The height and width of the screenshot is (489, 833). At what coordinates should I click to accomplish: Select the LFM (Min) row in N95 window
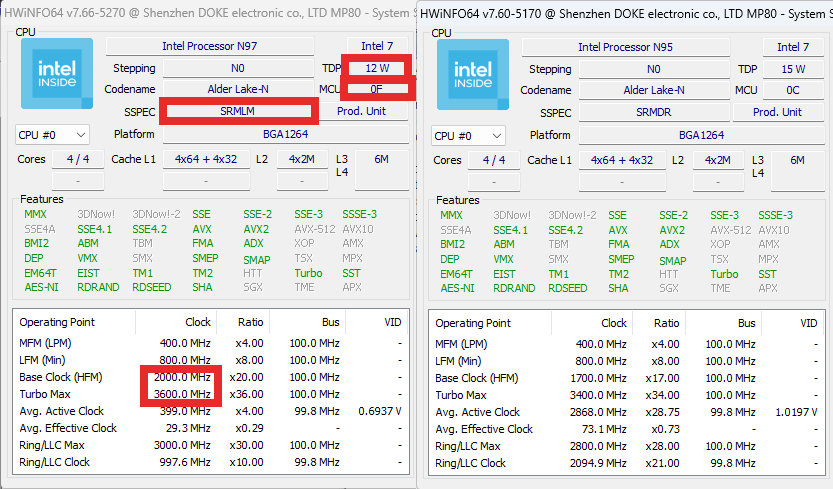626,361
